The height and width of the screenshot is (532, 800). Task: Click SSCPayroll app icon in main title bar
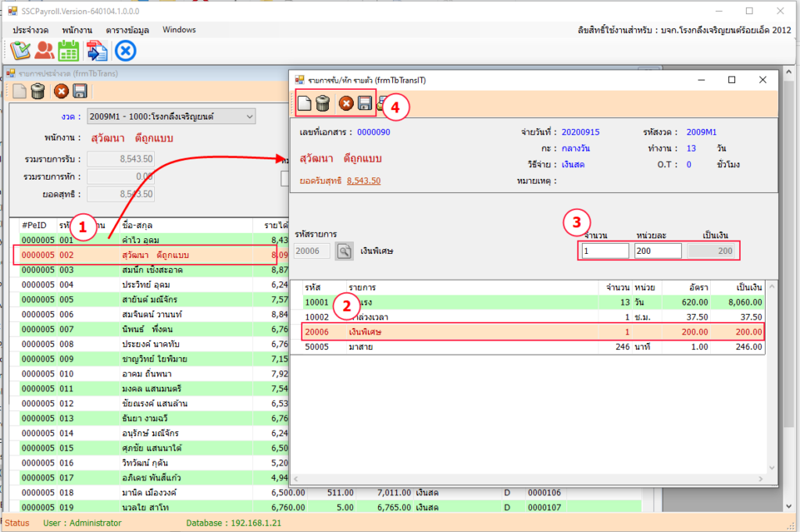pyautogui.click(x=12, y=11)
